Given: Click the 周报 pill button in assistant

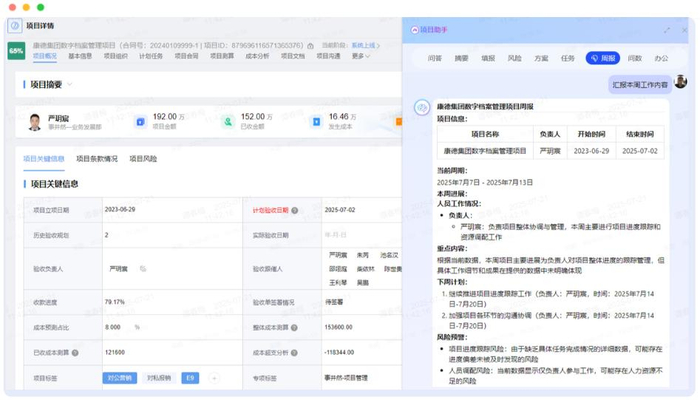Looking at the screenshot, I should point(603,59).
